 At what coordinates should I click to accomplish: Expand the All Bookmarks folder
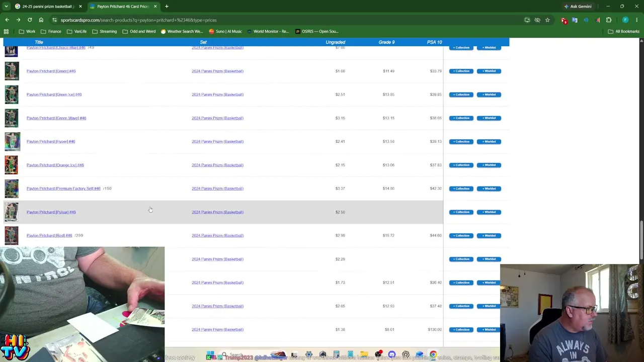(623, 31)
